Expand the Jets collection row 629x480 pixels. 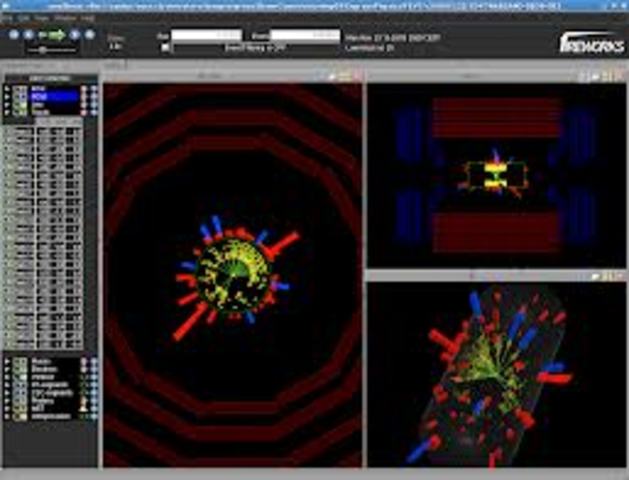coord(7,105)
